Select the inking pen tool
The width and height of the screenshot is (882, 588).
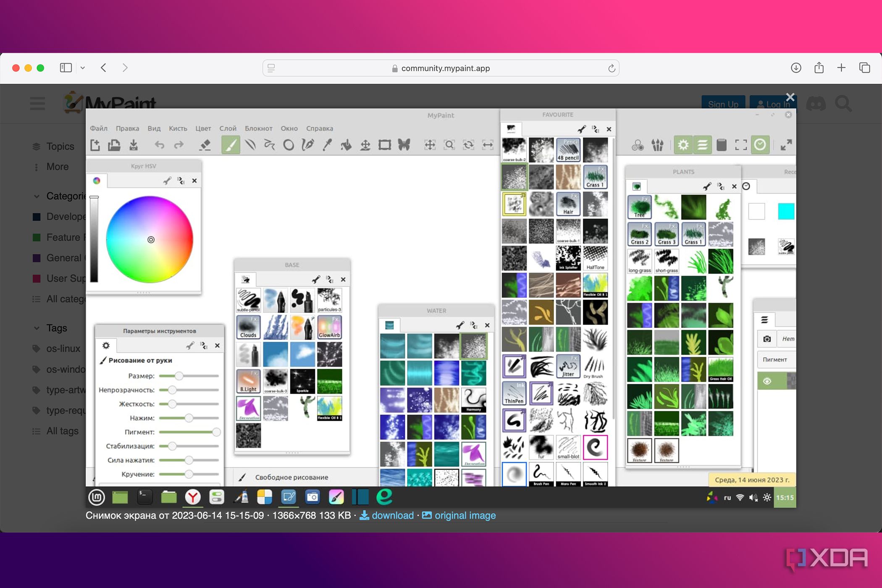coord(308,145)
